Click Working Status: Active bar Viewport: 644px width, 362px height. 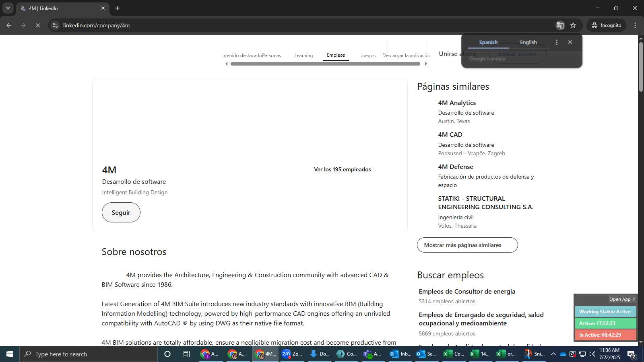pyautogui.click(x=605, y=312)
